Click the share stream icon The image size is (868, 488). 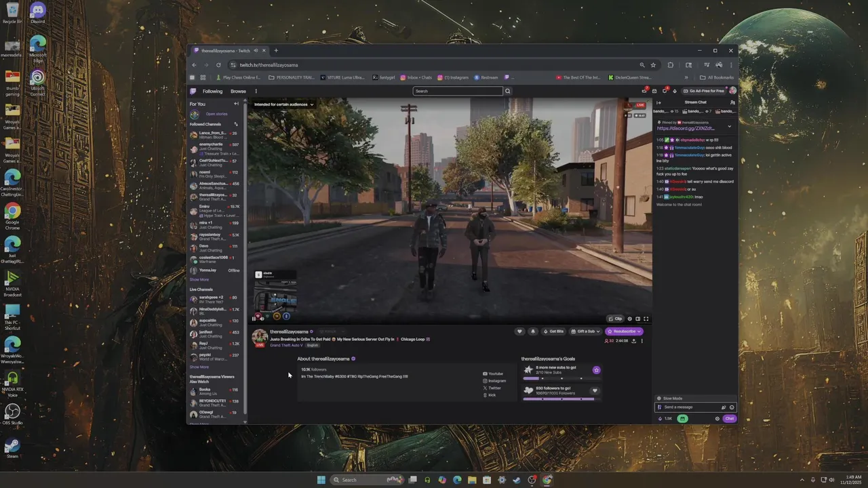coord(633,341)
